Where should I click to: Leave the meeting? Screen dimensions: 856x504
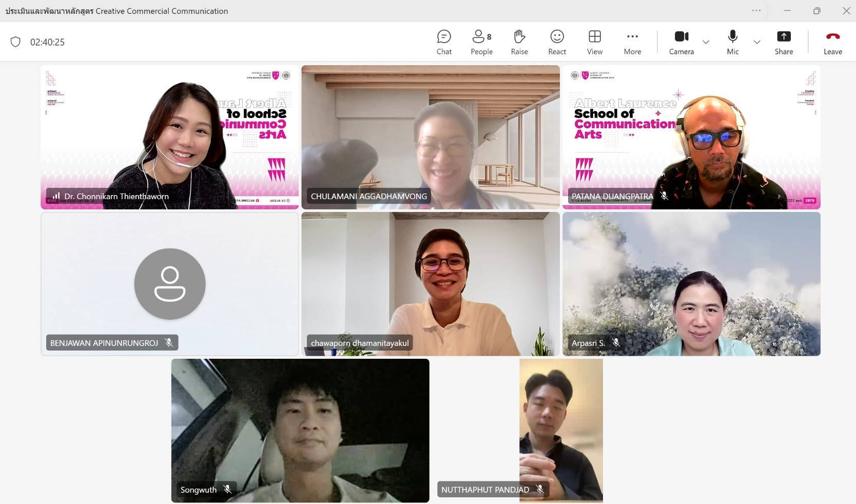tap(832, 42)
